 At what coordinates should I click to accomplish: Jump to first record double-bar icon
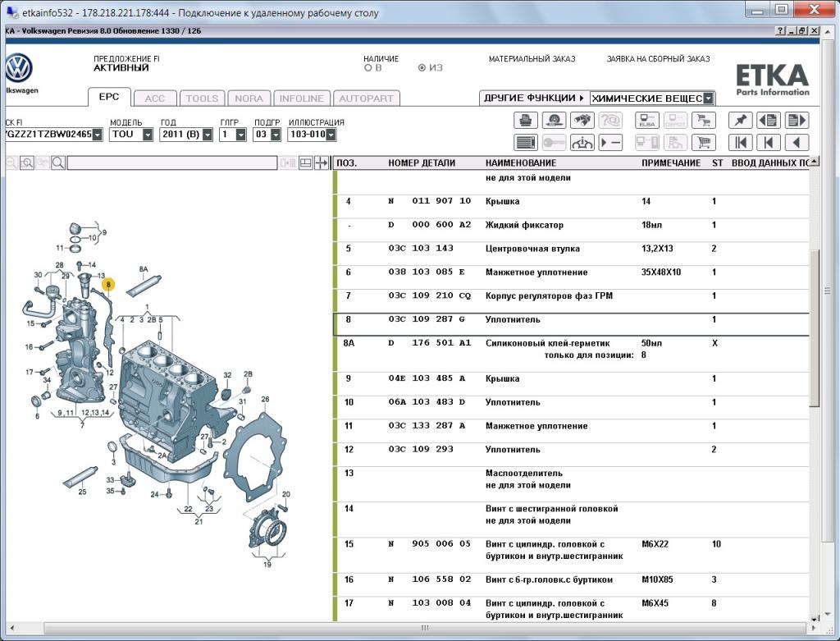pyautogui.click(x=741, y=142)
